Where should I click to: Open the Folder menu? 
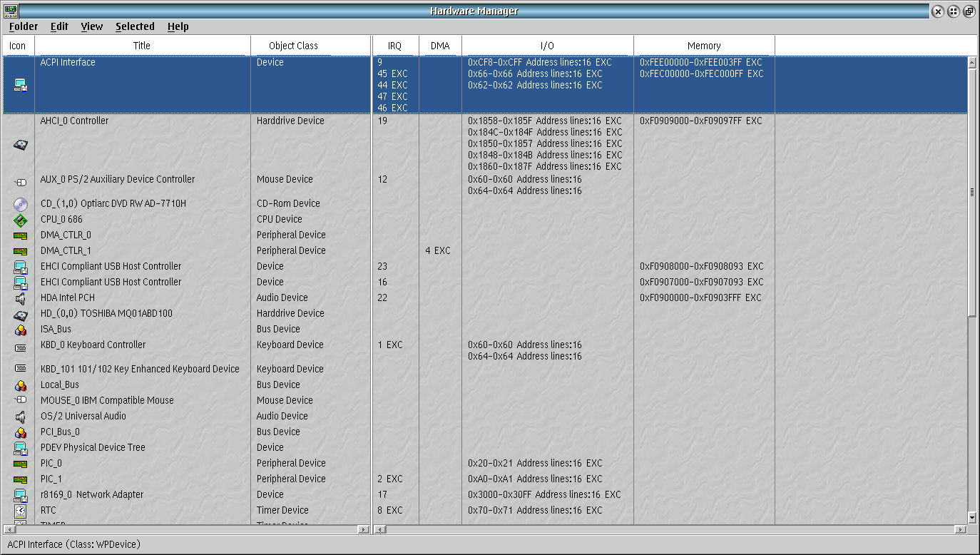24,26
